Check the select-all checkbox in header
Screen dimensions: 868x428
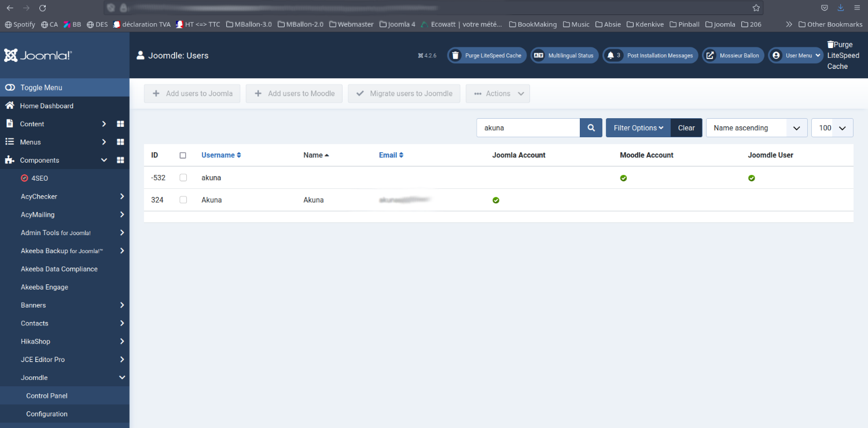click(x=183, y=155)
